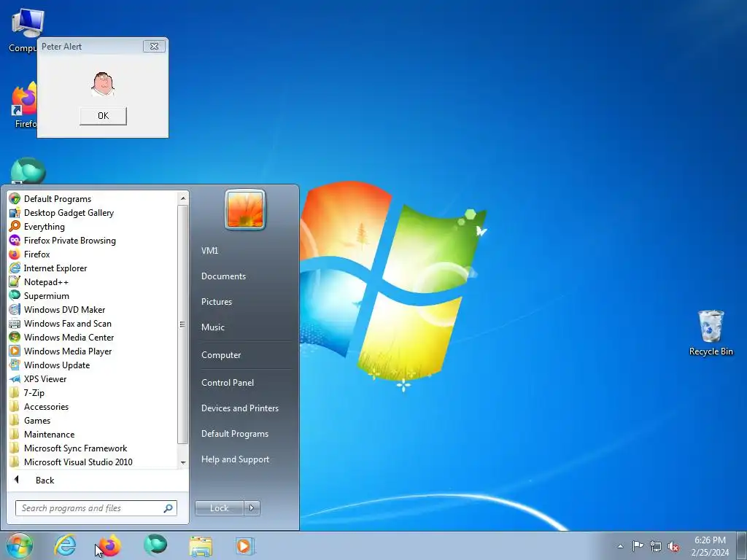
Task: Click the Start orb button
Action: (x=20, y=545)
